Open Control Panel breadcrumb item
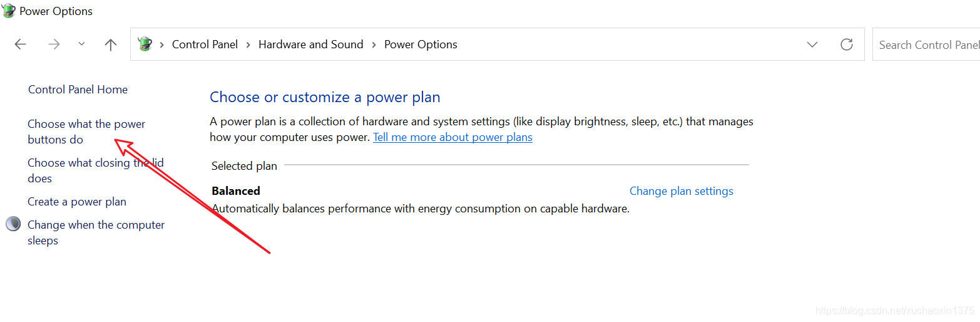Viewport: 980px width, 322px height. coord(205,44)
